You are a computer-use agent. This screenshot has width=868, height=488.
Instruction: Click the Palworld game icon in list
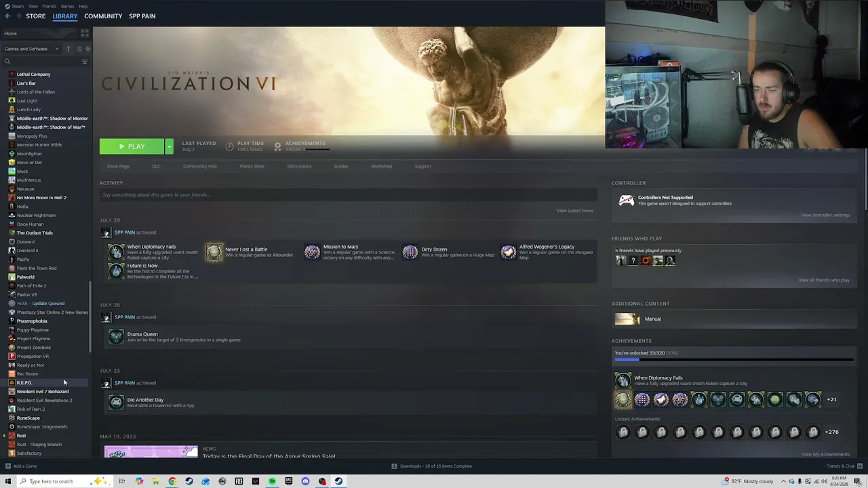12,277
